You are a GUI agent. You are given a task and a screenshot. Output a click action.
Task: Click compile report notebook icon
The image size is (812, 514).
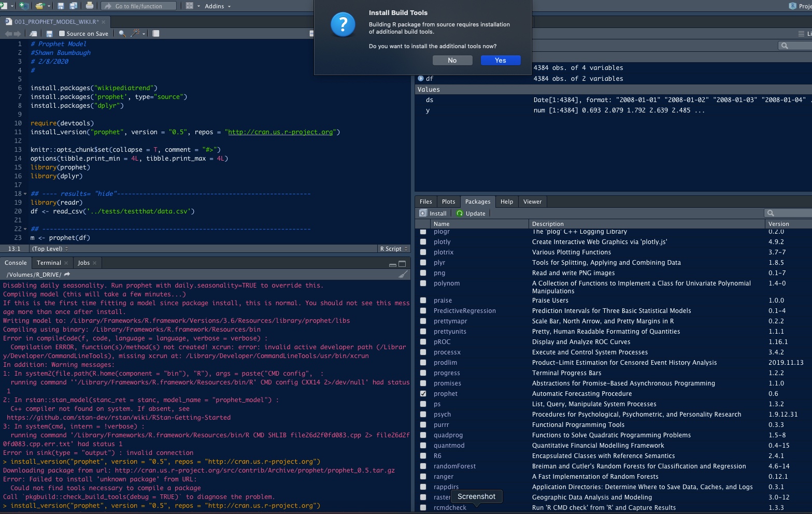(155, 33)
